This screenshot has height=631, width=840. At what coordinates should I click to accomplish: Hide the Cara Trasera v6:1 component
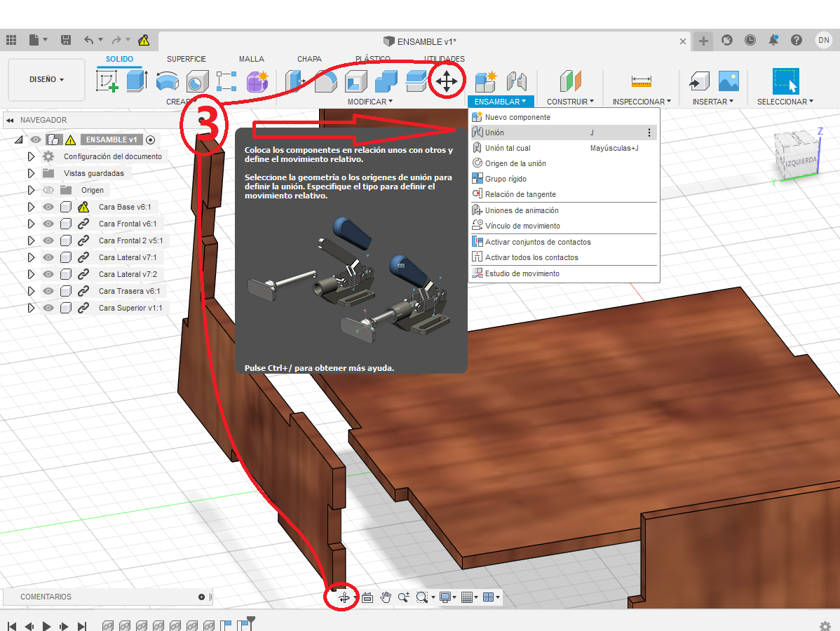48,292
